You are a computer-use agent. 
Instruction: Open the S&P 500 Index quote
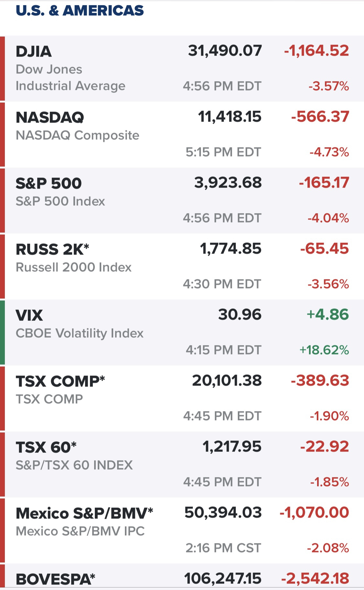(182, 201)
